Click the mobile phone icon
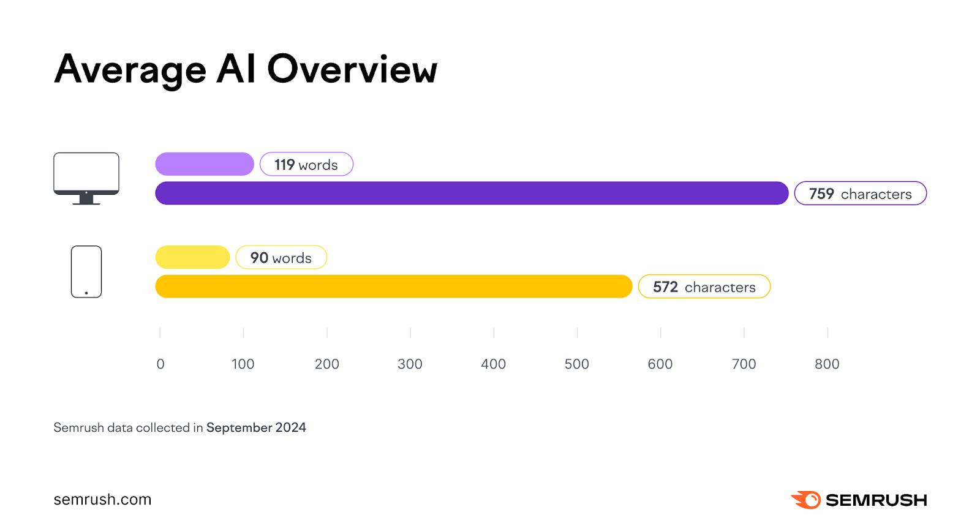This screenshot has width=980, height=526. pos(86,272)
